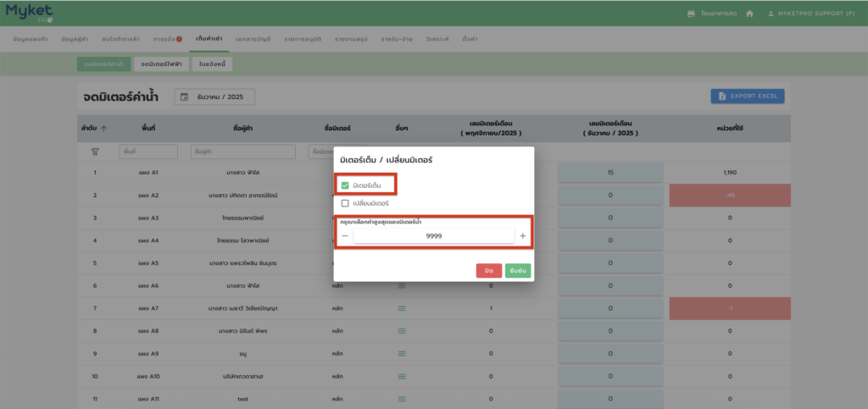868x409 pixels.
Task: Switch to the จดมิเตอร์ไฟฟ้า tab
Action: (161, 64)
